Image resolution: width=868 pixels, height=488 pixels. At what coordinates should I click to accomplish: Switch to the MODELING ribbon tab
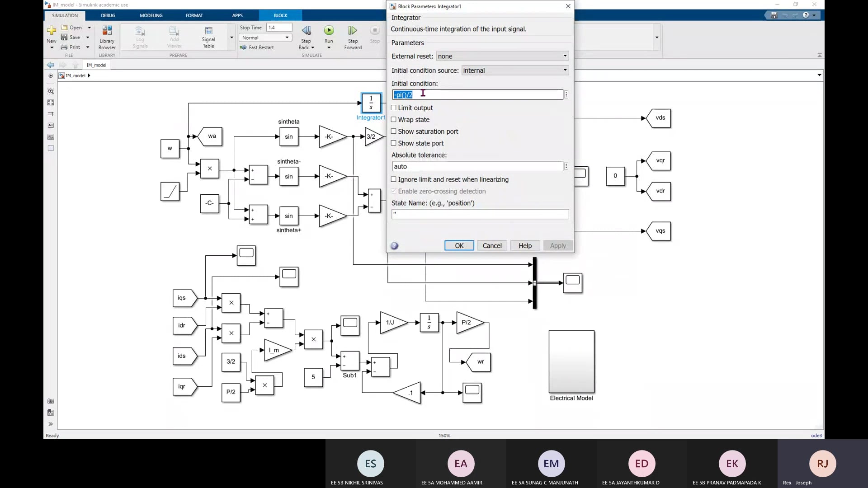151,15
